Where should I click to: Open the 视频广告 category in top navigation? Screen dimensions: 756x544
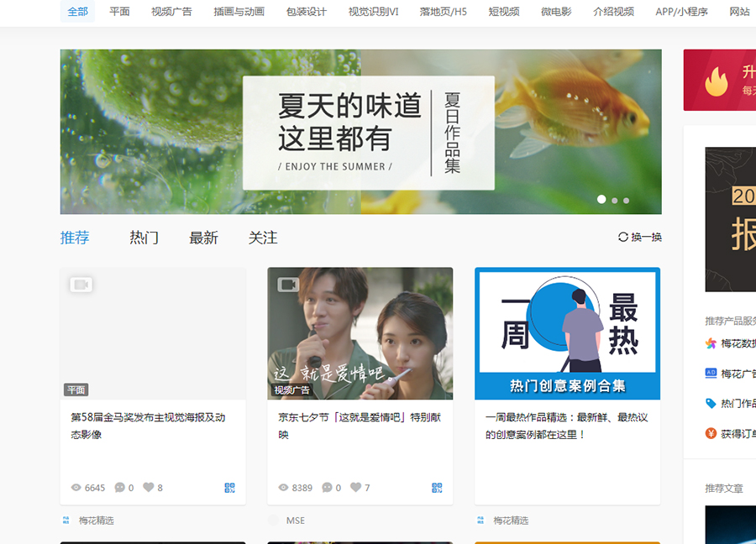pyautogui.click(x=171, y=12)
